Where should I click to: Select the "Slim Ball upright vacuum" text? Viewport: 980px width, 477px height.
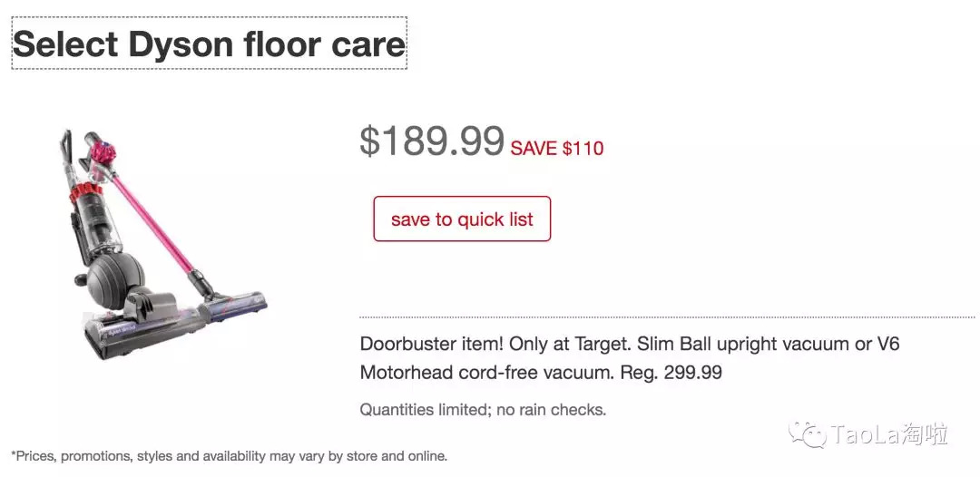[744, 345]
